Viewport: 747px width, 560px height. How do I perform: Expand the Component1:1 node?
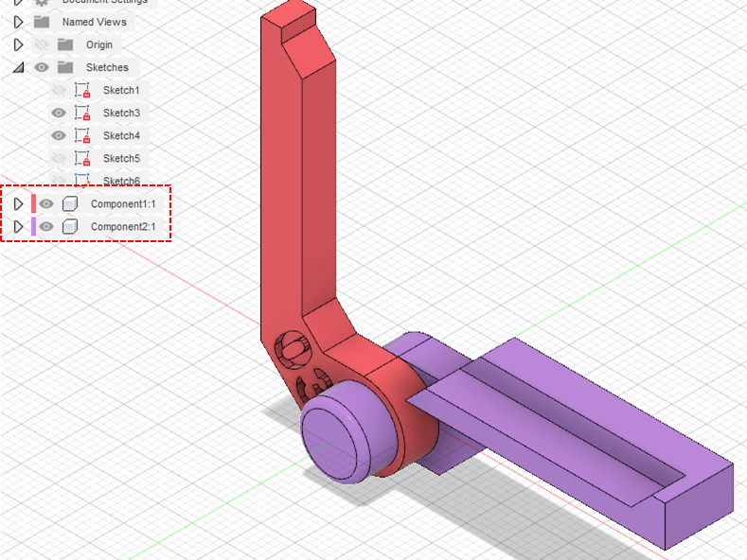(x=18, y=203)
